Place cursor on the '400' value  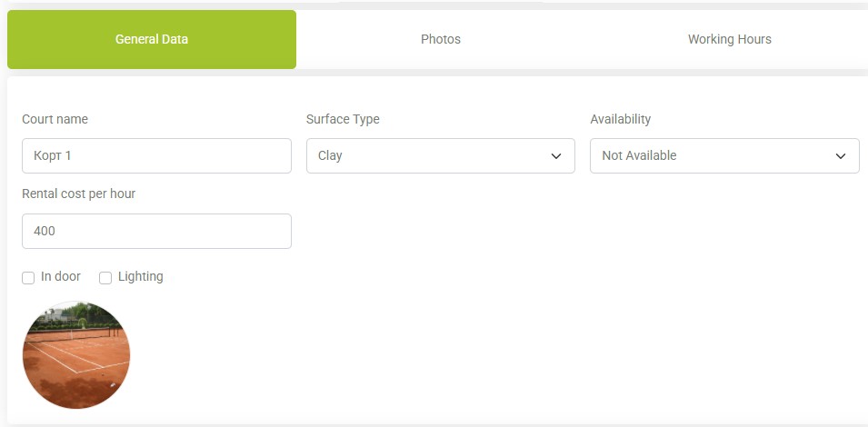coord(45,232)
